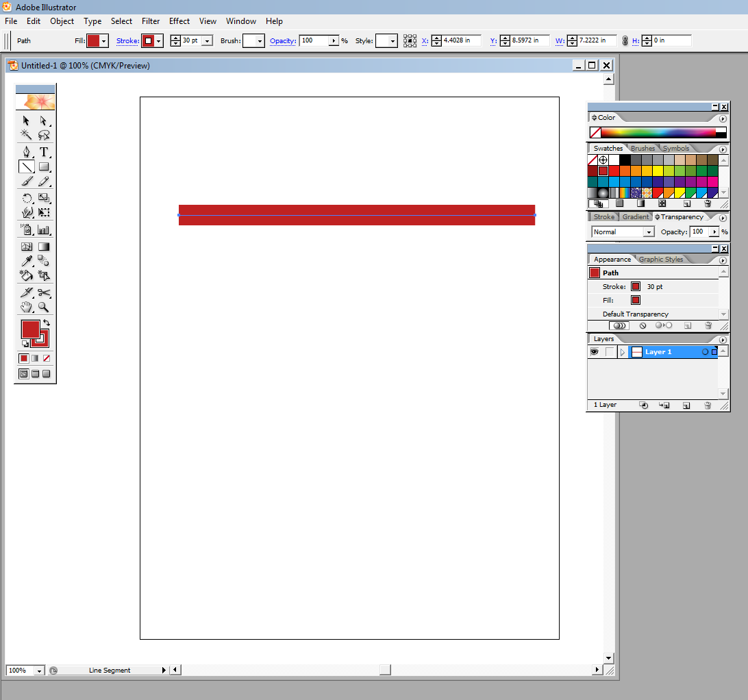748x700 pixels.
Task: Select the Paintbrush tool
Action: 26,182
